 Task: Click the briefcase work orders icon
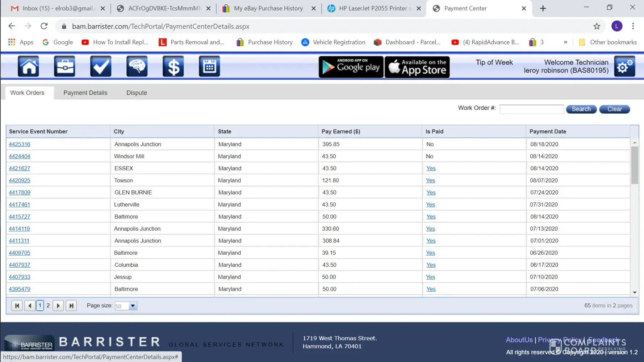[x=64, y=67]
